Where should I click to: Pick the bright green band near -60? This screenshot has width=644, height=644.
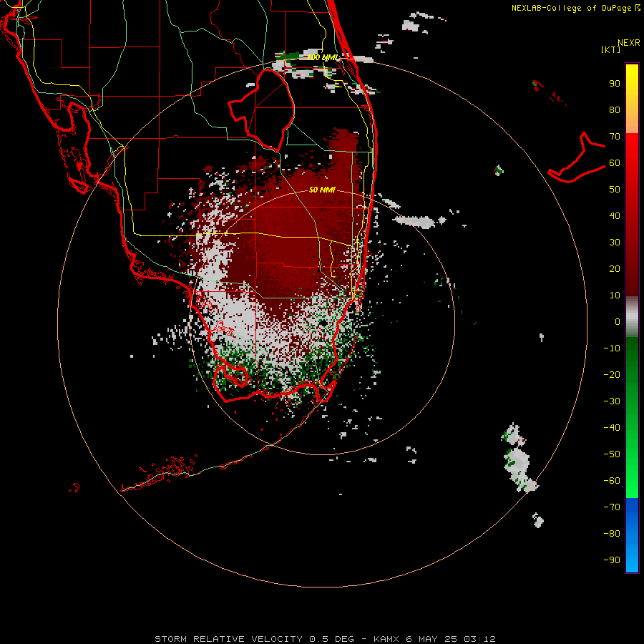click(632, 481)
